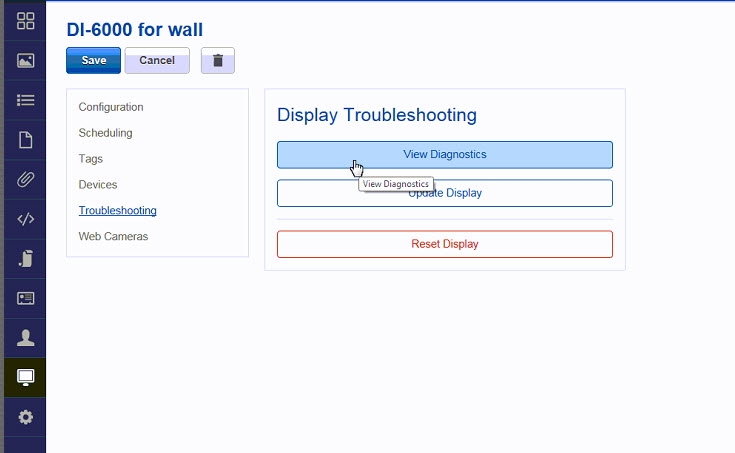
Task: Open the images section in sidebar
Action: (x=26, y=61)
